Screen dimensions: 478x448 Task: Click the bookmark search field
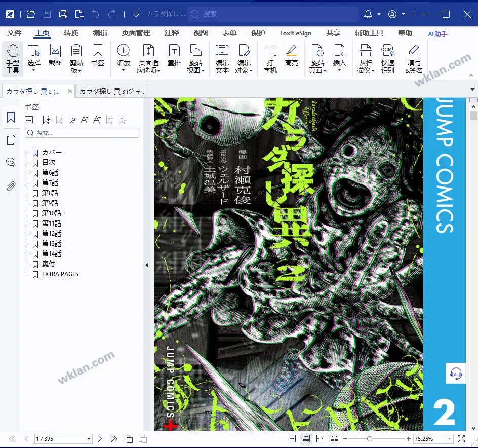click(x=82, y=133)
